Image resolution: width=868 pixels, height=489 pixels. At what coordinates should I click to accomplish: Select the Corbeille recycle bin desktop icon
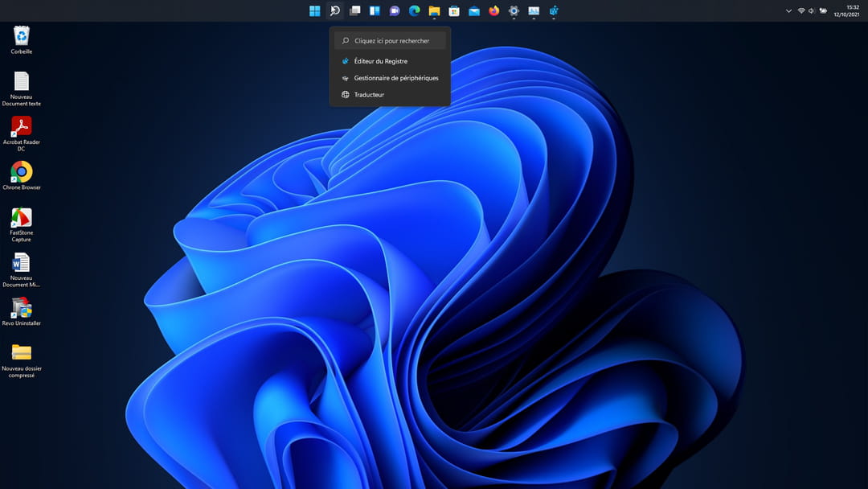[x=22, y=39]
